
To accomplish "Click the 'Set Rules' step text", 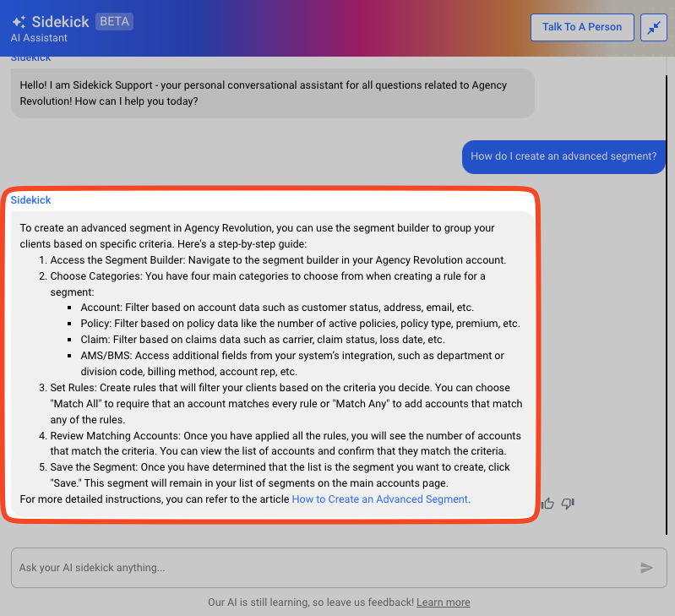I will point(286,403).
